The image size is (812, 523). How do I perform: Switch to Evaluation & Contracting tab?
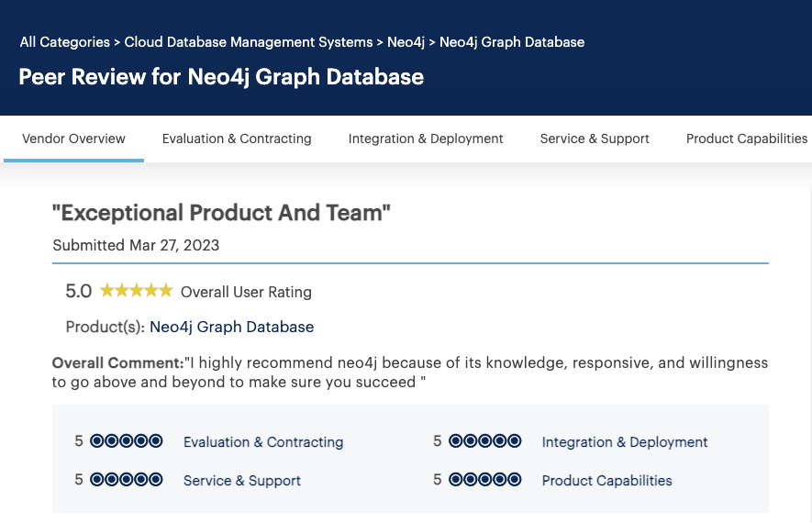tap(237, 139)
